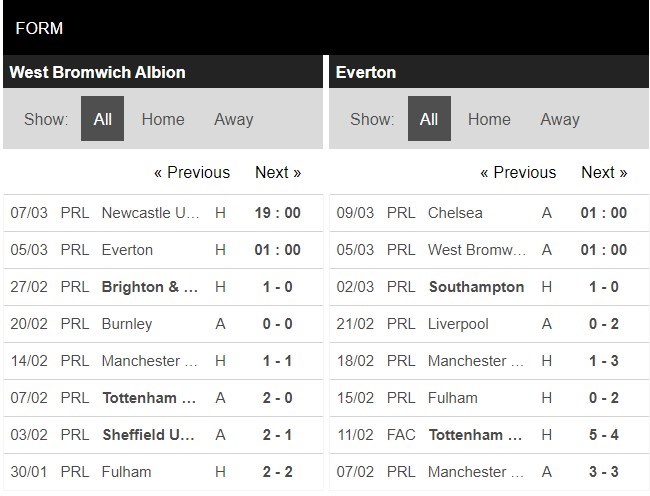The image size is (650, 496).
Task: Open West Brom's Tottenham 2 - 0 result
Action: (278, 398)
